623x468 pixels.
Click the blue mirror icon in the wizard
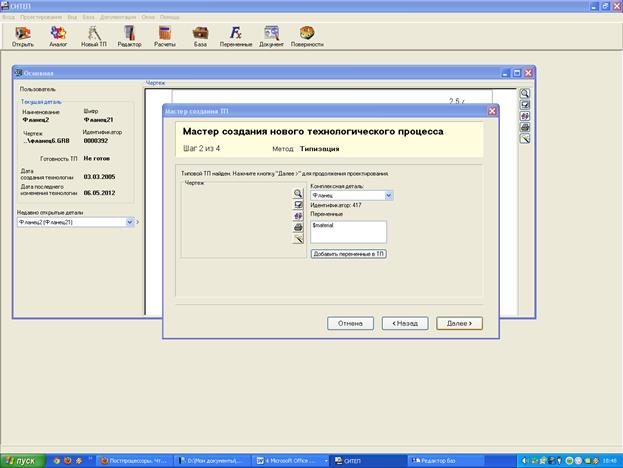pos(298,216)
